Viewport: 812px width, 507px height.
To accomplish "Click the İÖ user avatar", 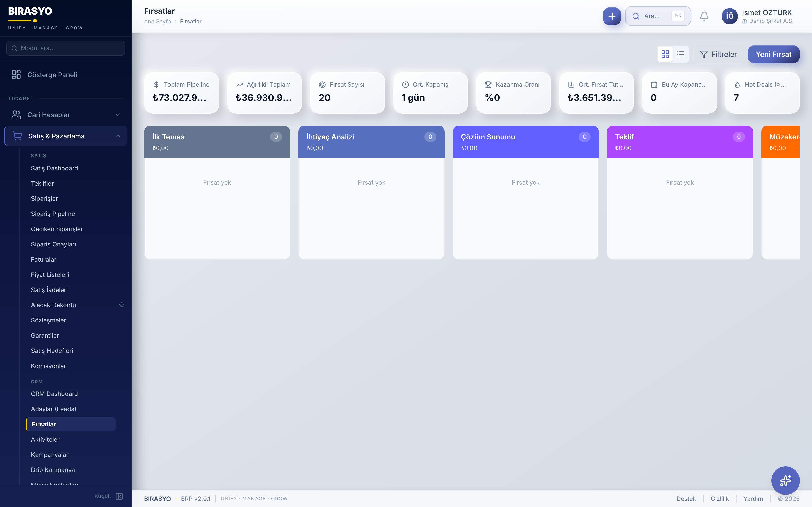I will pyautogui.click(x=730, y=16).
